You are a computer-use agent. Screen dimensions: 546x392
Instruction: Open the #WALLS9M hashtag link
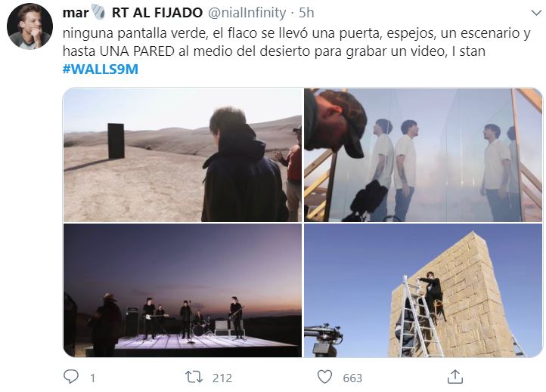(101, 69)
